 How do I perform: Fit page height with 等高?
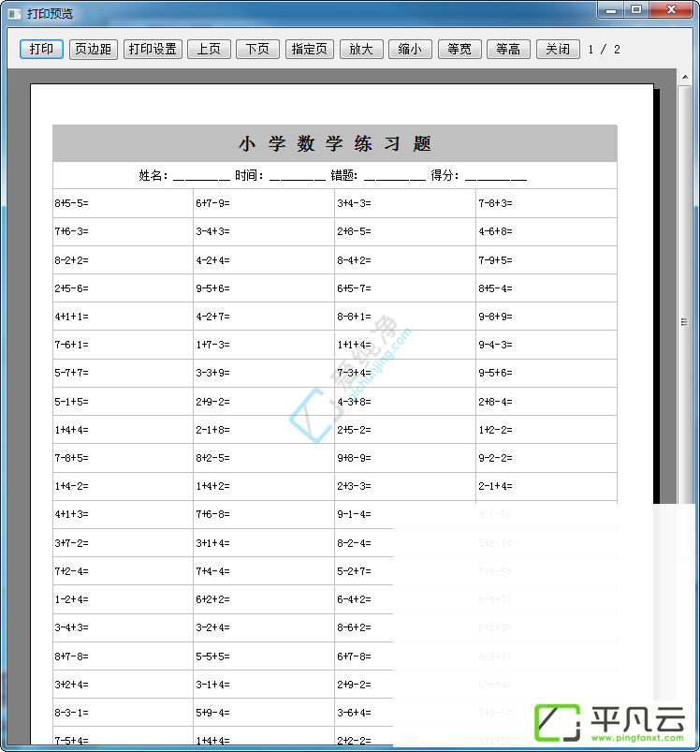click(x=508, y=49)
